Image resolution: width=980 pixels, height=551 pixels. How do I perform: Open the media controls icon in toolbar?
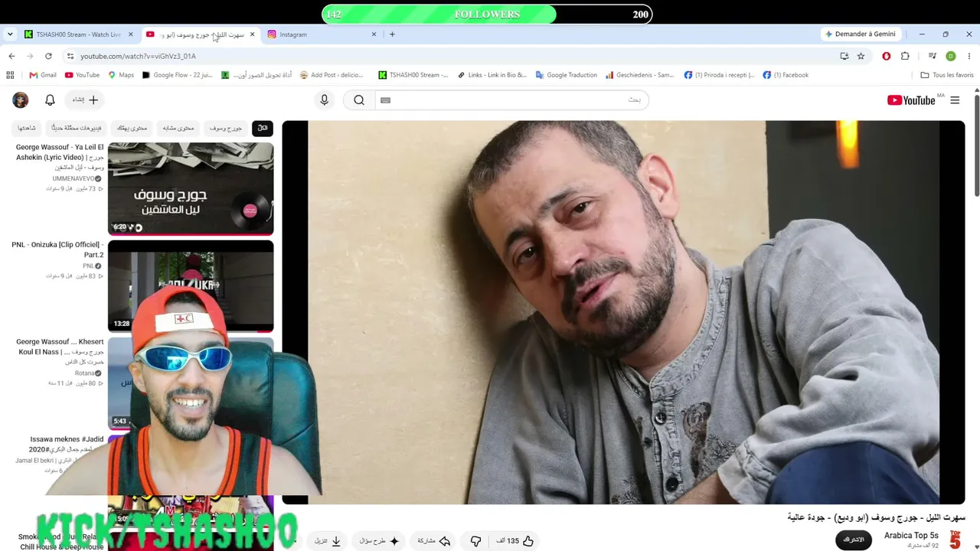click(x=932, y=56)
